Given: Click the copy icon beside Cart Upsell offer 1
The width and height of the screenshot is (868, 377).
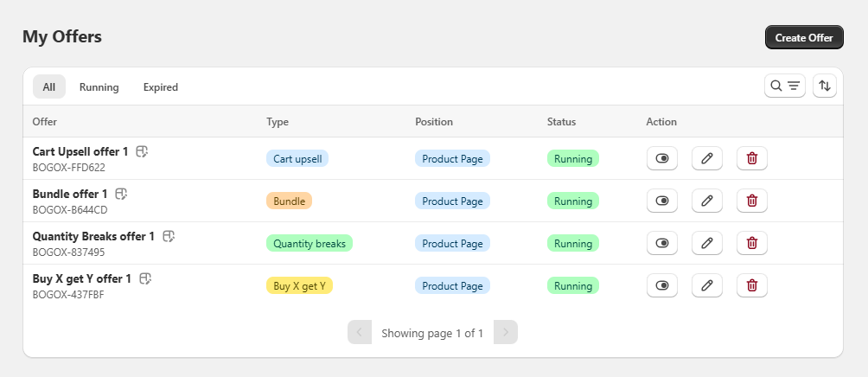Looking at the screenshot, I should tap(143, 151).
